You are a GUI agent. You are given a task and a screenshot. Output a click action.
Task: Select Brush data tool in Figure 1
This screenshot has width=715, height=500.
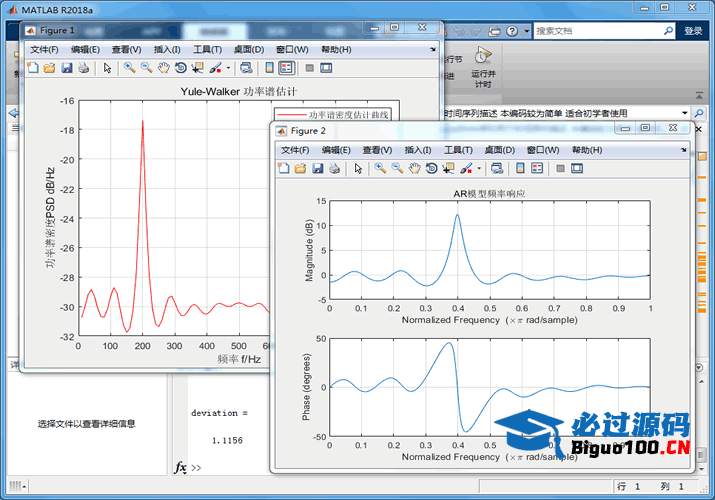tap(216, 68)
